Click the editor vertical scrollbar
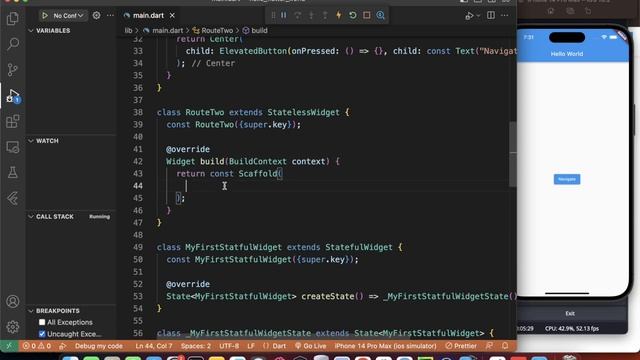This screenshot has height=360, width=640. click(x=513, y=154)
